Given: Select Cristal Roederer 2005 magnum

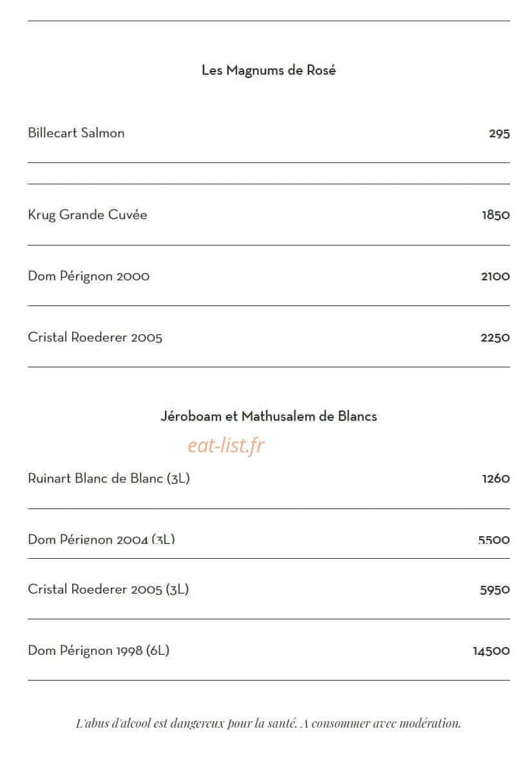Looking at the screenshot, I should tap(95, 337).
